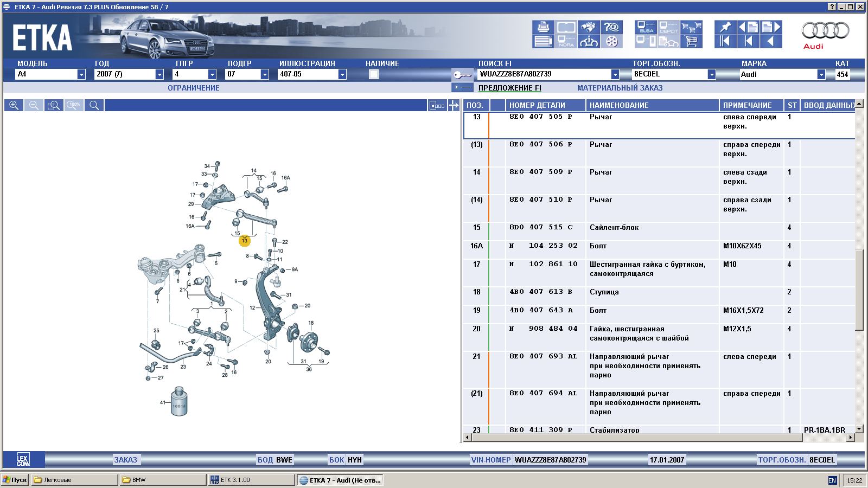The image size is (868, 488).
Task: Select the zoom-region magnifier tool
Action: (x=54, y=105)
